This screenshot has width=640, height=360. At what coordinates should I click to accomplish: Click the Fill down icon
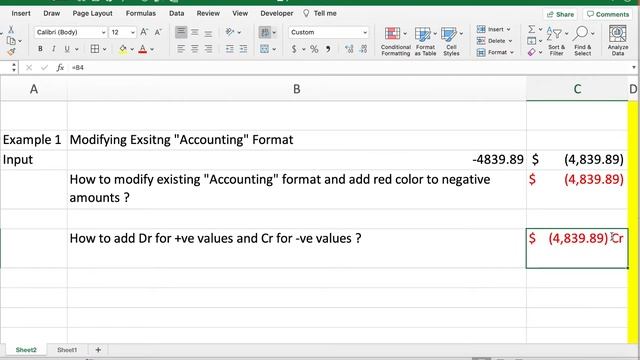click(x=531, y=41)
